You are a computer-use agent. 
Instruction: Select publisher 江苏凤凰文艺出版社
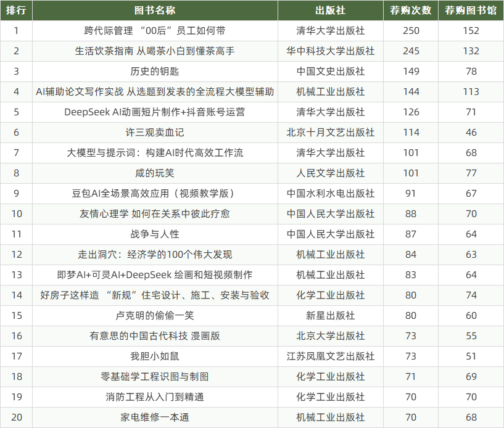pos(330,356)
